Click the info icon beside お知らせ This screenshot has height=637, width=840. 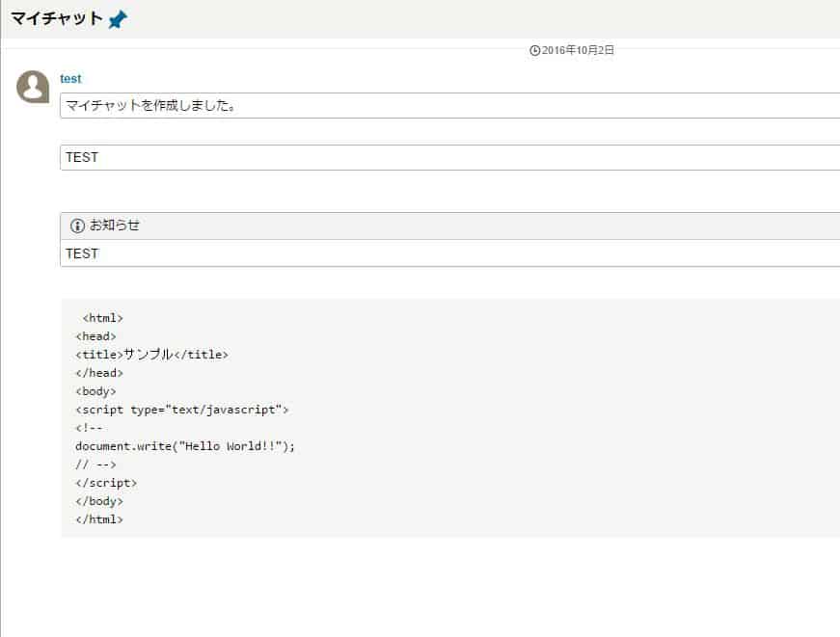[77, 226]
